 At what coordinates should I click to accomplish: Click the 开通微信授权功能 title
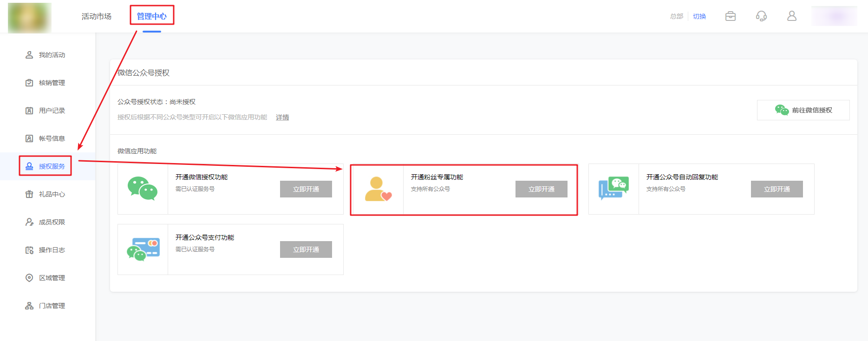(x=202, y=177)
